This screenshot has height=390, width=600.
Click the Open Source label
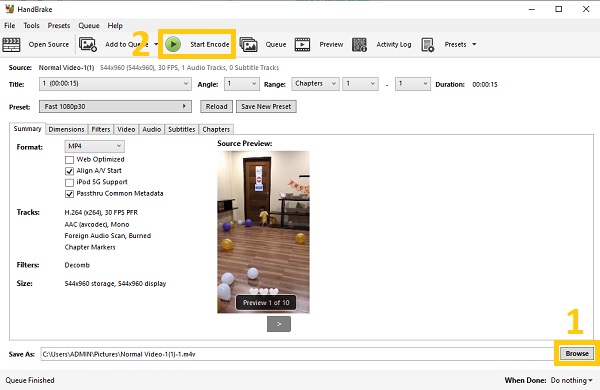pos(49,44)
